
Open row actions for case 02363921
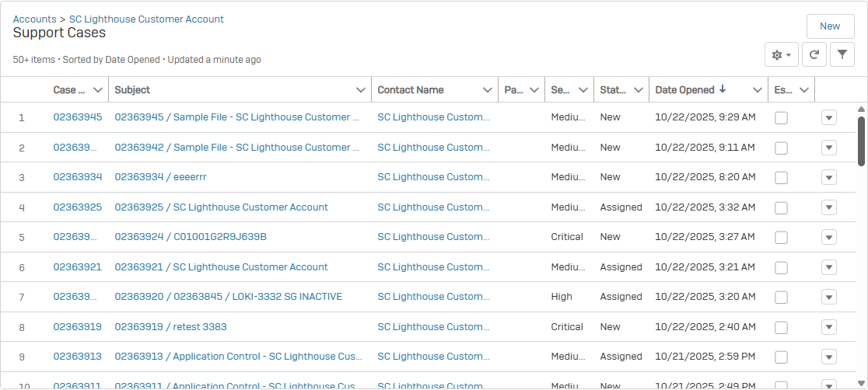828,267
